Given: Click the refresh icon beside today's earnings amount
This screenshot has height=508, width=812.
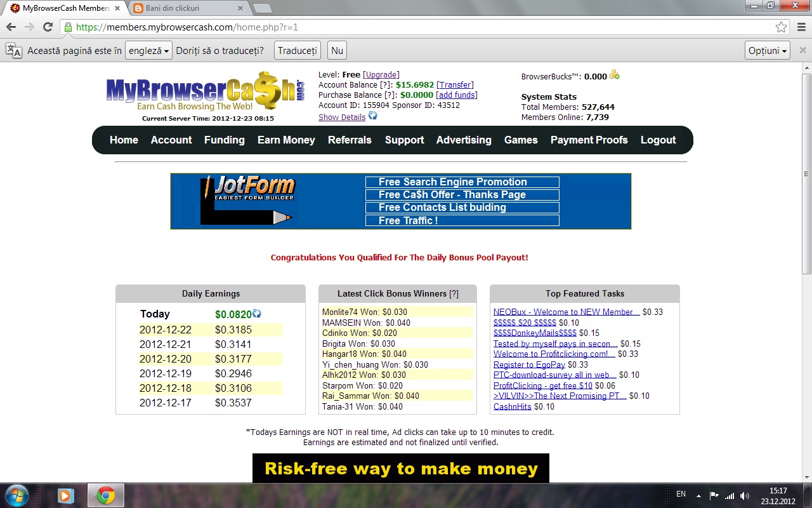Looking at the screenshot, I should [x=256, y=314].
